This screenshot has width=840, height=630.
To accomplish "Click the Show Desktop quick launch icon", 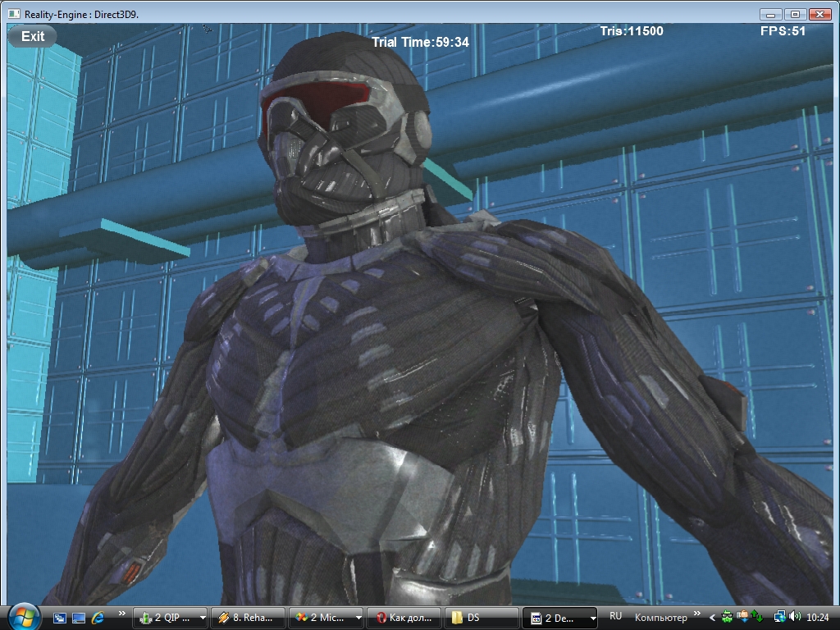I will [x=60, y=618].
